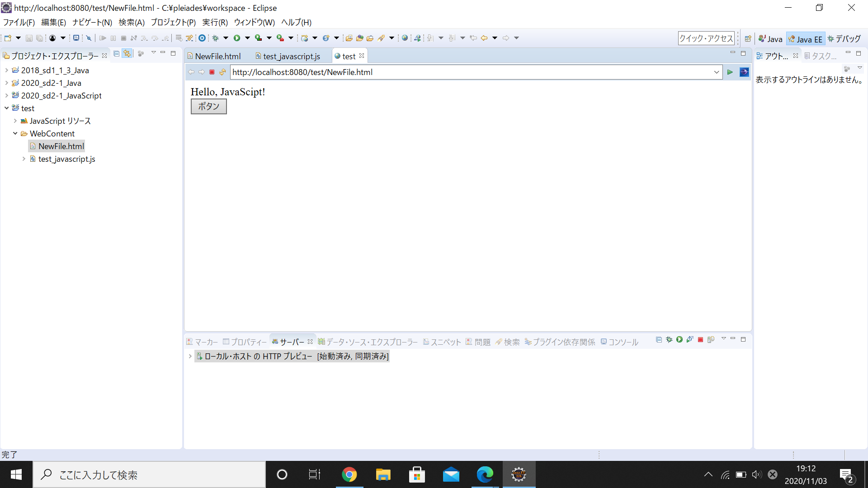Click inside the browser address bar
The image size is (868, 488).
point(452,72)
